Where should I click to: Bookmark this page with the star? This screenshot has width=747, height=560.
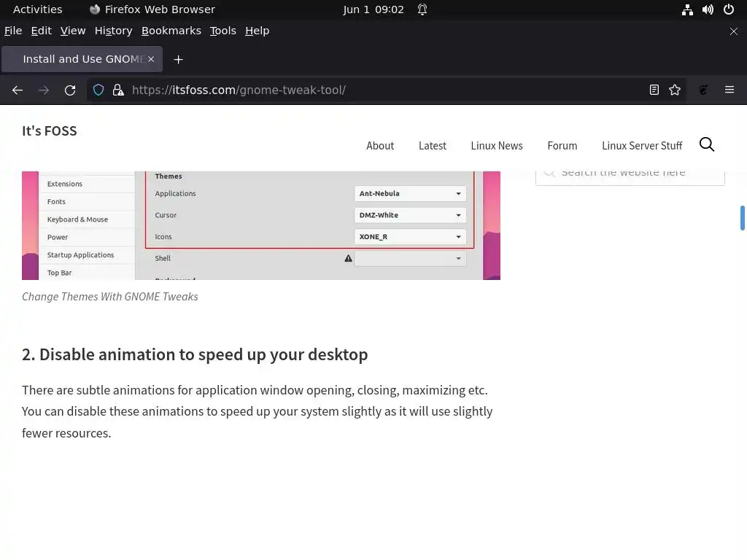click(675, 90)
